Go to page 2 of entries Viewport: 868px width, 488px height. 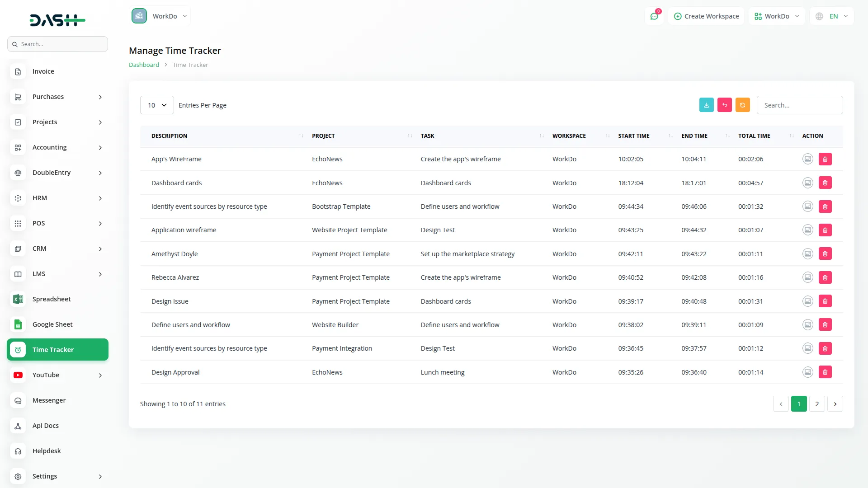(x=816, y=404)
